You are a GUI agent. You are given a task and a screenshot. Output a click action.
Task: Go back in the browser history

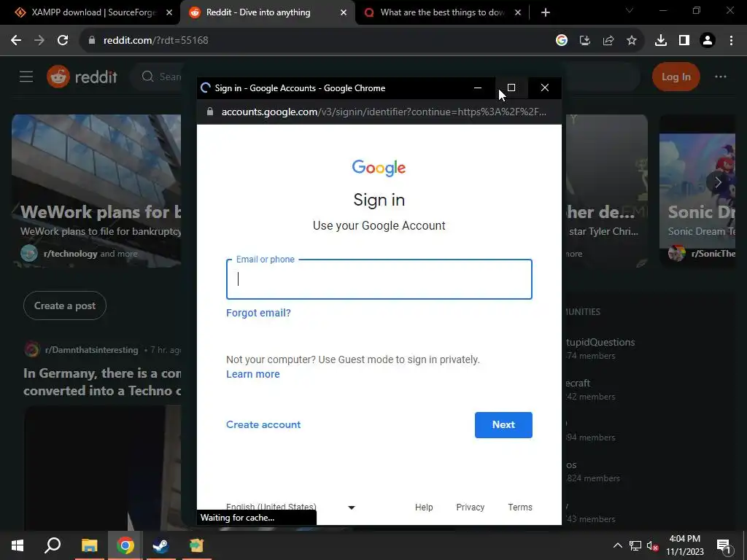click(x=16, y=41)
